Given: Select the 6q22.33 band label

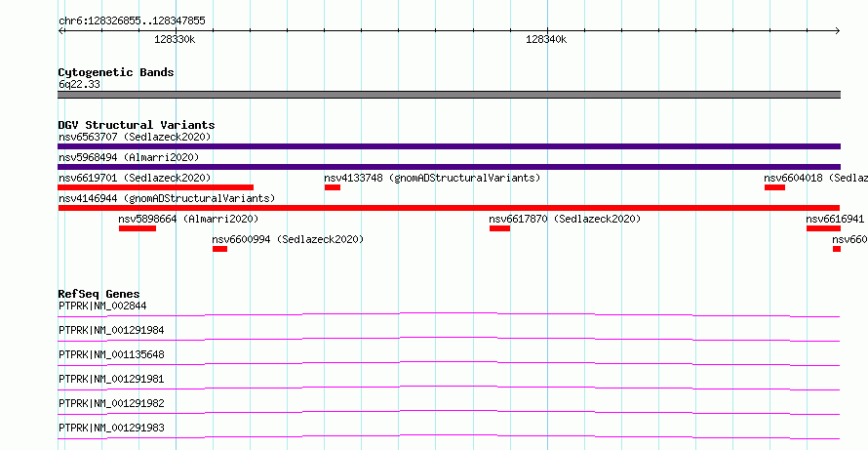Looking at the screenshot, I should [79, 85].
